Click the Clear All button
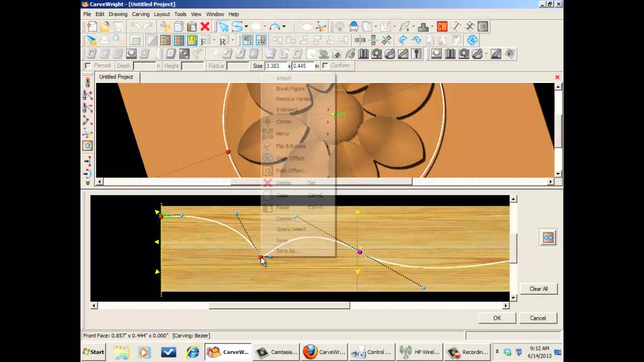The image size is (644, 362). 538,289
